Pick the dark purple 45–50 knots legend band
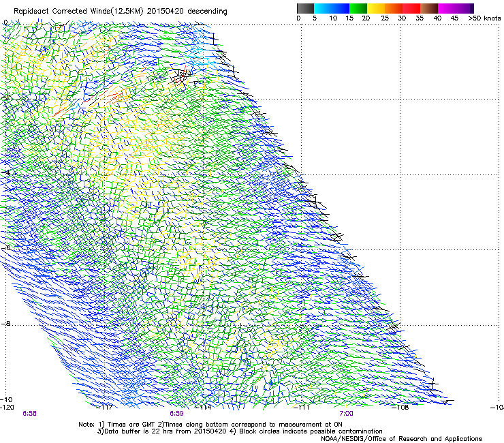 [x=464, y=8]
